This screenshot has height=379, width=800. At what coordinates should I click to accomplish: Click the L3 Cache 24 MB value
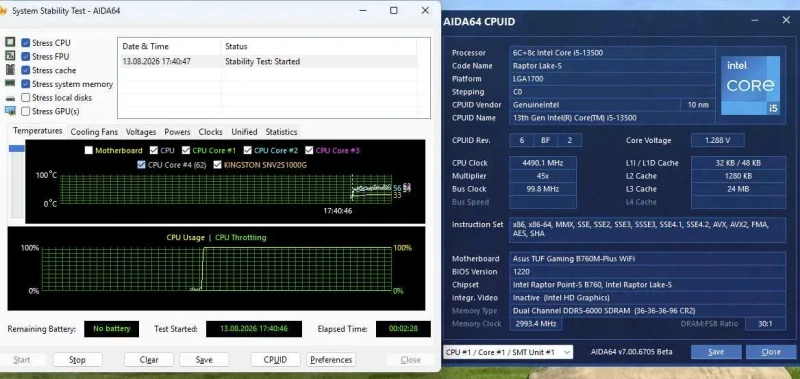(738, 189)
